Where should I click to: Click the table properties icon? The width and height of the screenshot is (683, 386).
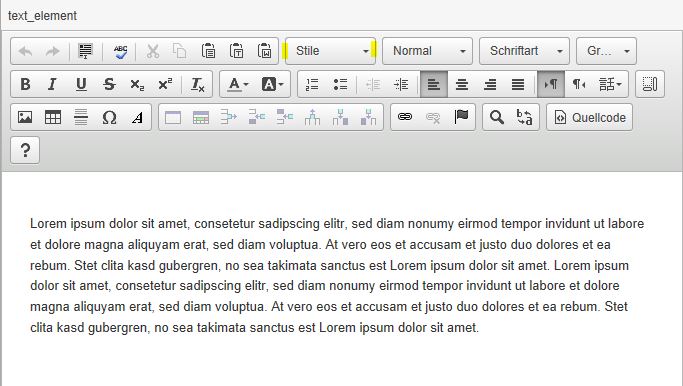(201, 117)
